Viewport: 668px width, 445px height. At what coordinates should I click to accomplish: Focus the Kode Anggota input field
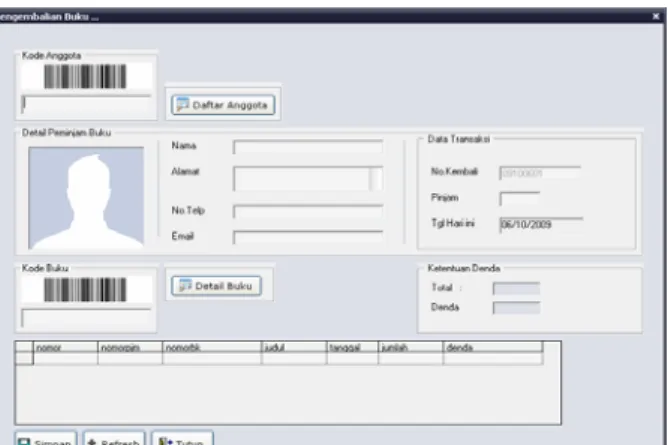(86, 104)
